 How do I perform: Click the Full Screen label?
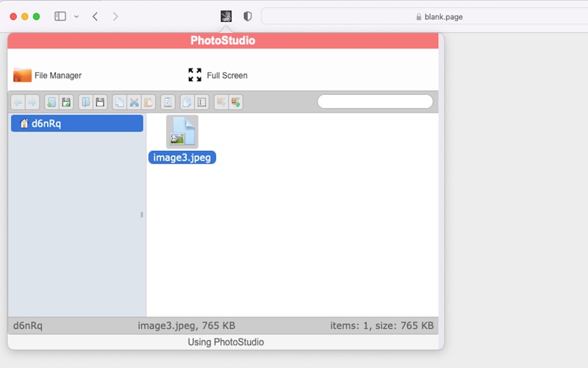coord(227,76)
